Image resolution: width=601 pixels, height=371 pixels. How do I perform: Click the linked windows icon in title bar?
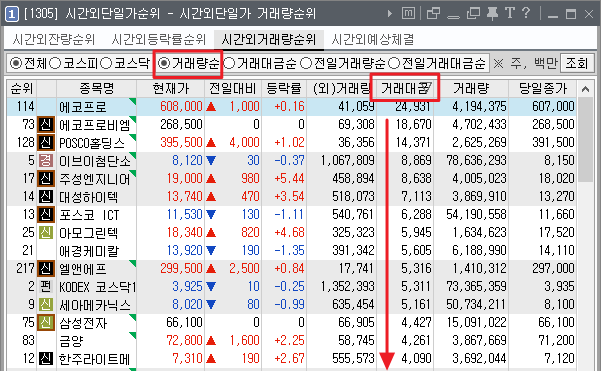(x=433, y=14)
